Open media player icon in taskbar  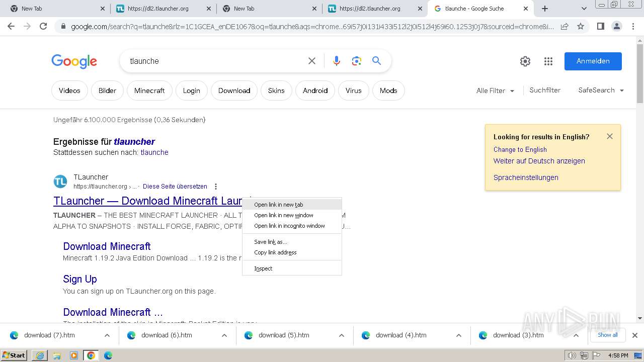[74, 355]
